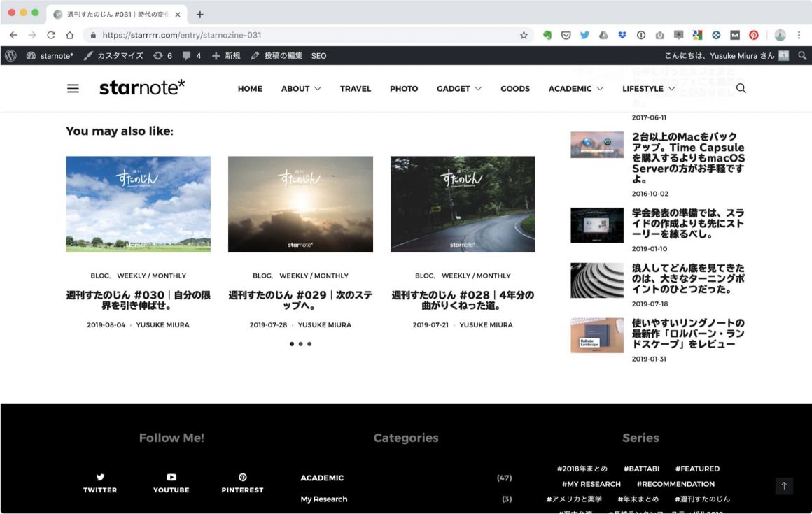Image resolution: width=812 pixels, height=514 pixels.
Task: Expand the ABOUT dropdown menu
Action: click(x=301, y=89)
